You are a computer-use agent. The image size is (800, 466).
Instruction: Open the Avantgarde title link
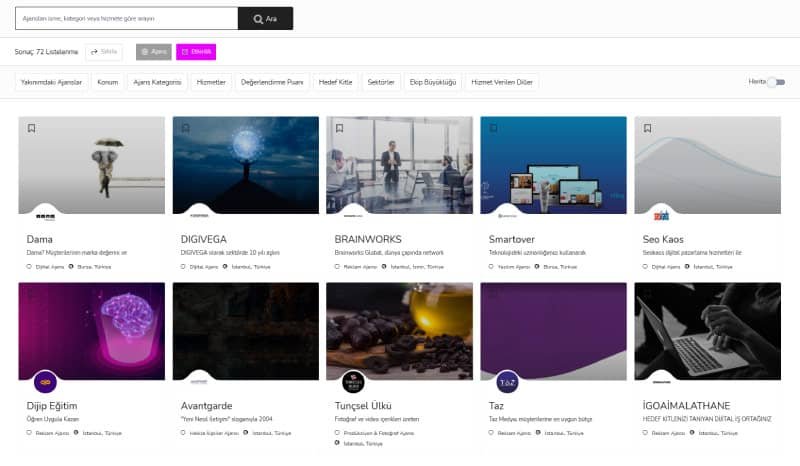(x=207, y=406)
